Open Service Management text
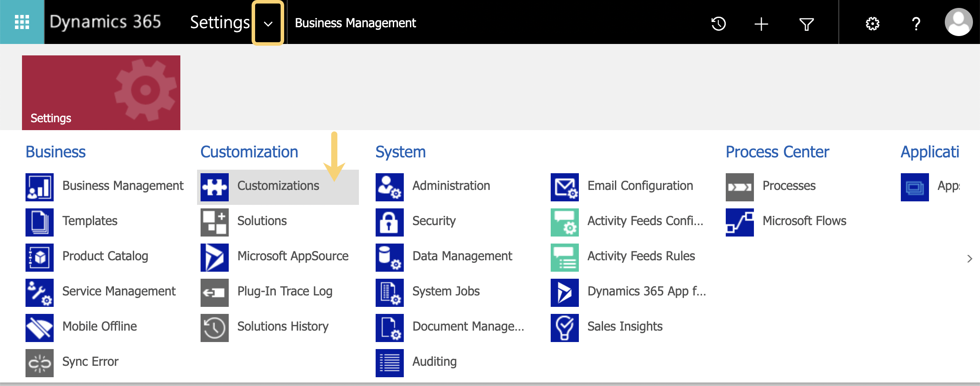980x386 pixels. 119,291
